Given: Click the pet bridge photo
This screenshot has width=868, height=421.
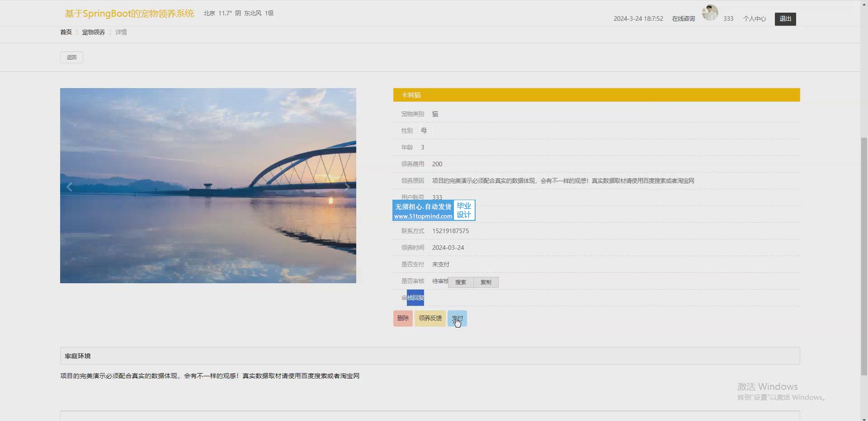Looking at the screenshot, I should 208,186.
